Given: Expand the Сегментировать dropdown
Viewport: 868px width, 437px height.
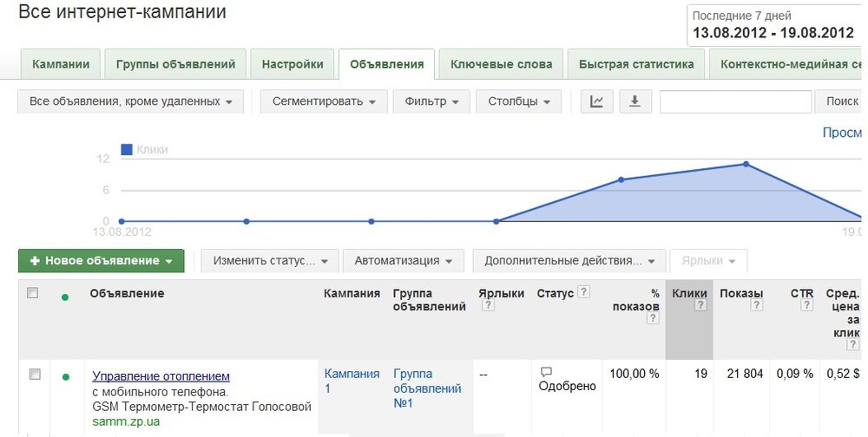Looking at the screenshot, I should pos(324,101).
